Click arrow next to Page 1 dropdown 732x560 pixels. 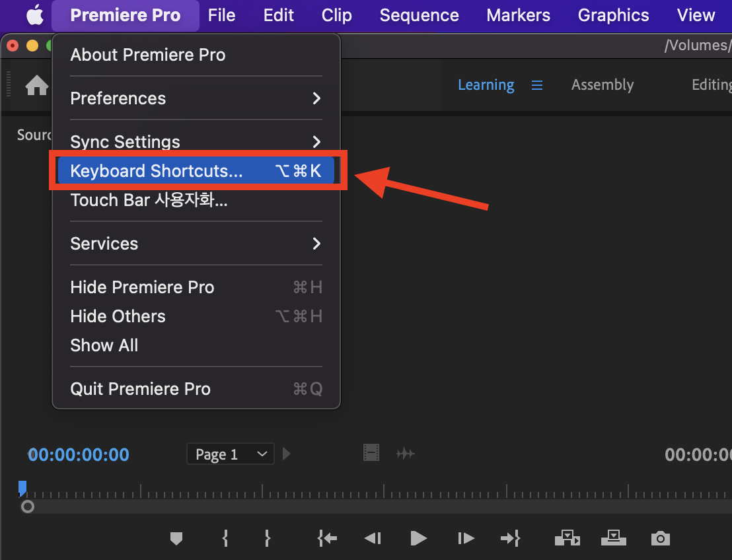point(287,454)
